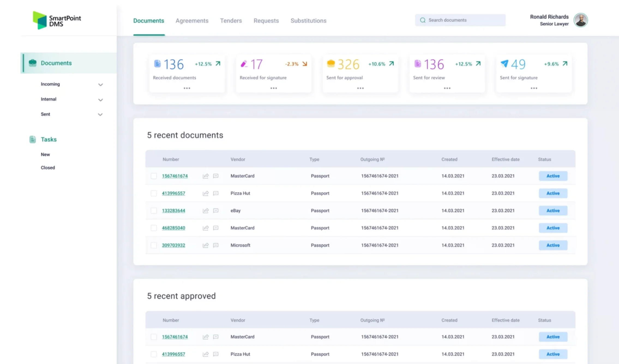
Task: Expand the Incoming sidebar section
Action: point(100,84)
